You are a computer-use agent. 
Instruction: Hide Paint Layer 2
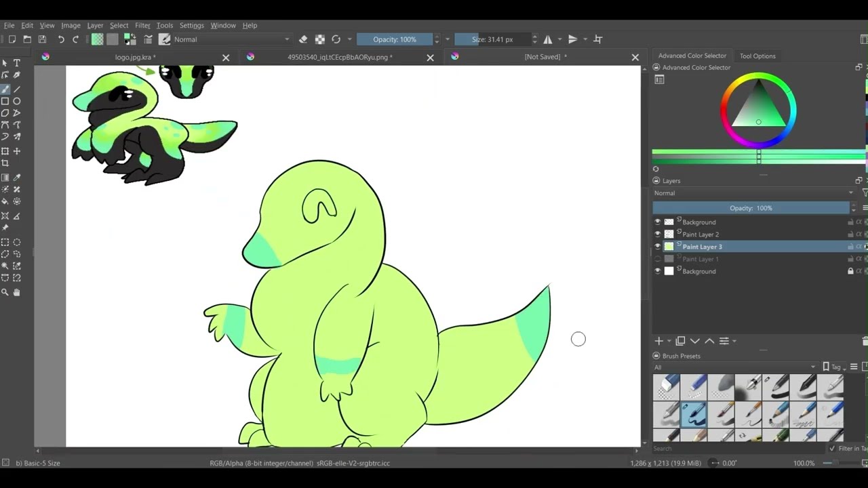click(x=657, y=234)
